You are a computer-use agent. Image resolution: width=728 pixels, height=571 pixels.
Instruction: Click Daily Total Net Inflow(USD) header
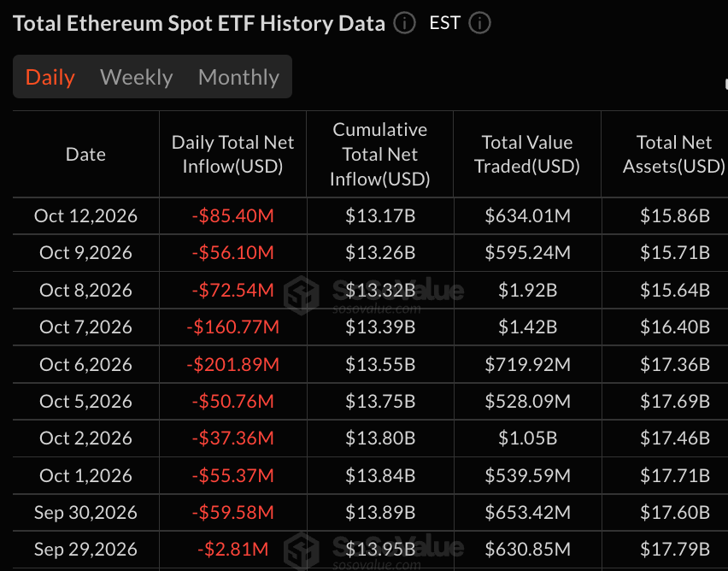[x=232, y=154]
